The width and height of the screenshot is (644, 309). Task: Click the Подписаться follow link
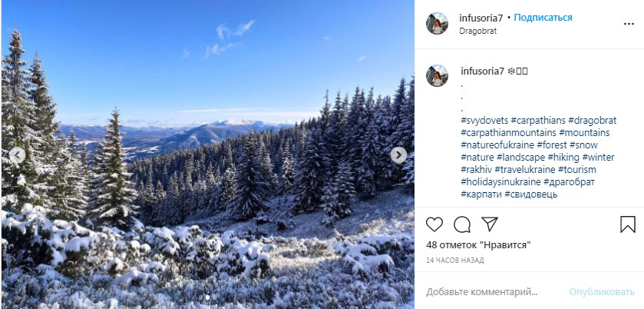click(543, 18)
